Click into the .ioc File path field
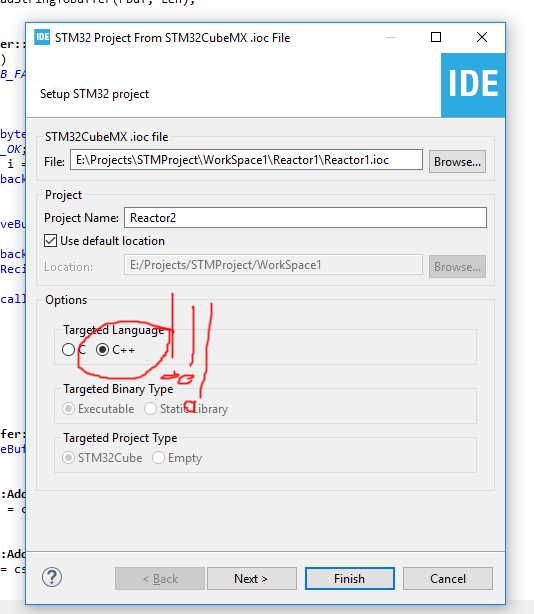Image resolution: width=534 pixels, height=614 pixels. [246, 160]
